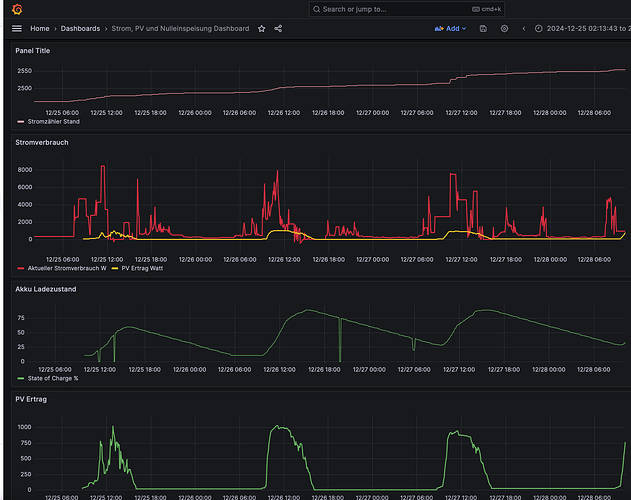
Task: Star this dashboard as favorite
Action: 262,29
